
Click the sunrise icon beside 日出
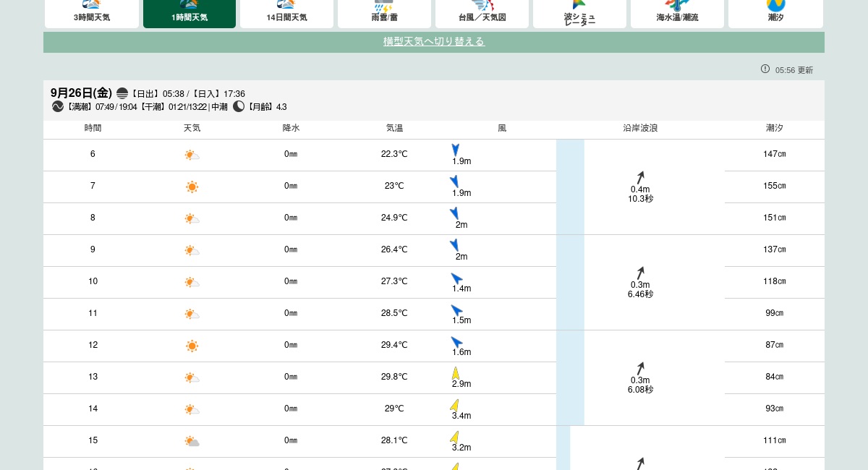click(122, 93)
